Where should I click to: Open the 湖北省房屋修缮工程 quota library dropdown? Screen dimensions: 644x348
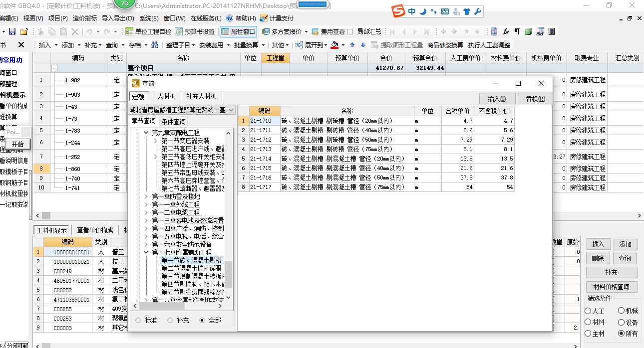(231, 110)
